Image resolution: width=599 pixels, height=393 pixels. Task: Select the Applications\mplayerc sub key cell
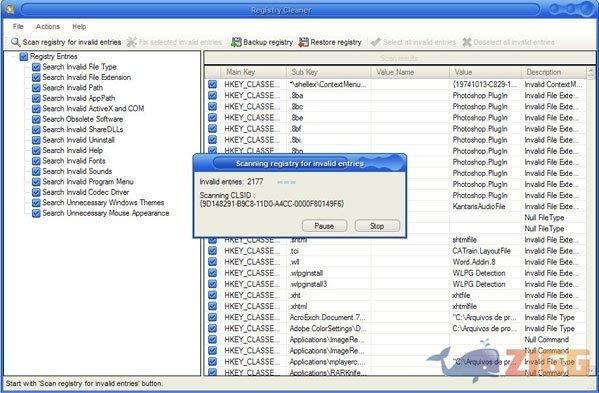click(x=329, y=362)
